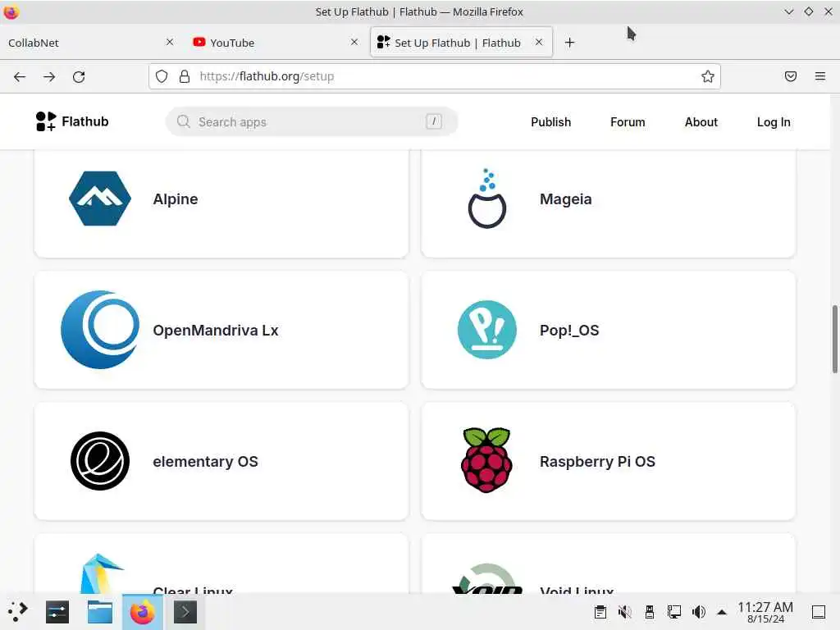Close the CollabNet tab
840x630 pixels.
170,42
